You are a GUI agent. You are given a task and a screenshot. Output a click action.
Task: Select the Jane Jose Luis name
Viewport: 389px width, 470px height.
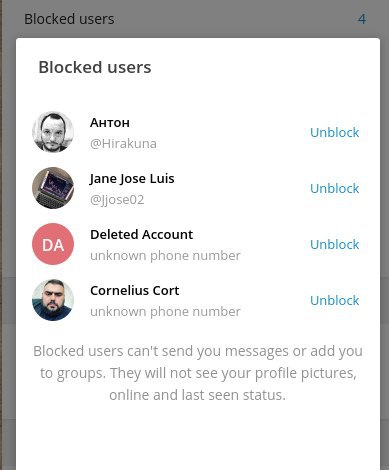pos(132,179)
